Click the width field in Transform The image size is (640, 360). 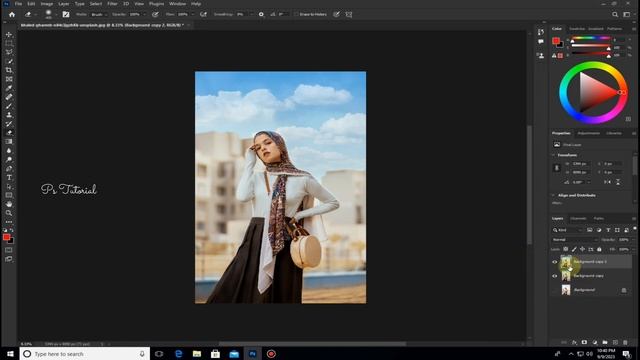pyautogui.click(x=580, y=164)
